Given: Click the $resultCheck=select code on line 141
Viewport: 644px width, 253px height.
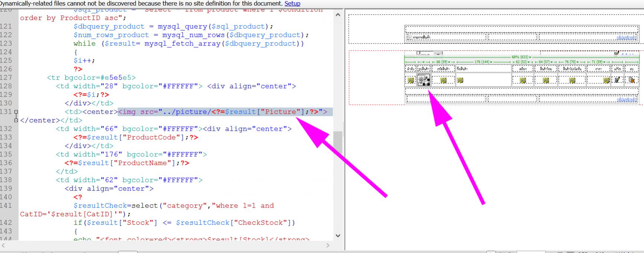Looking at the screenshot, I should click(174, 206).
